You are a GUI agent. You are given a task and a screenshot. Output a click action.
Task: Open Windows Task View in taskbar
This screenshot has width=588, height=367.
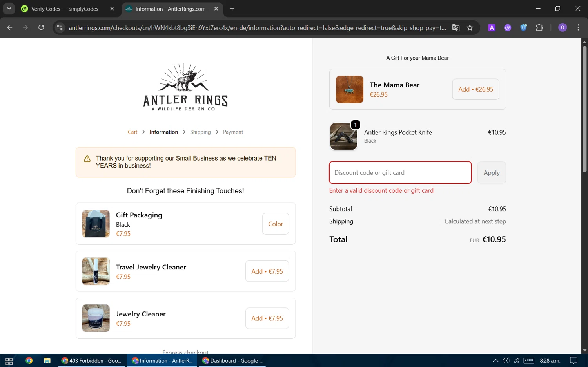coord(9,361)
